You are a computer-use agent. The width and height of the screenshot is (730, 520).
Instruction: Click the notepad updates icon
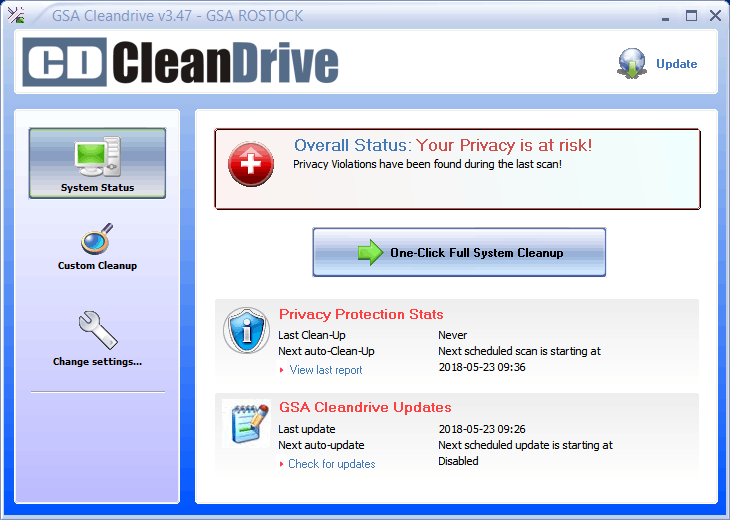coord(246,423)
